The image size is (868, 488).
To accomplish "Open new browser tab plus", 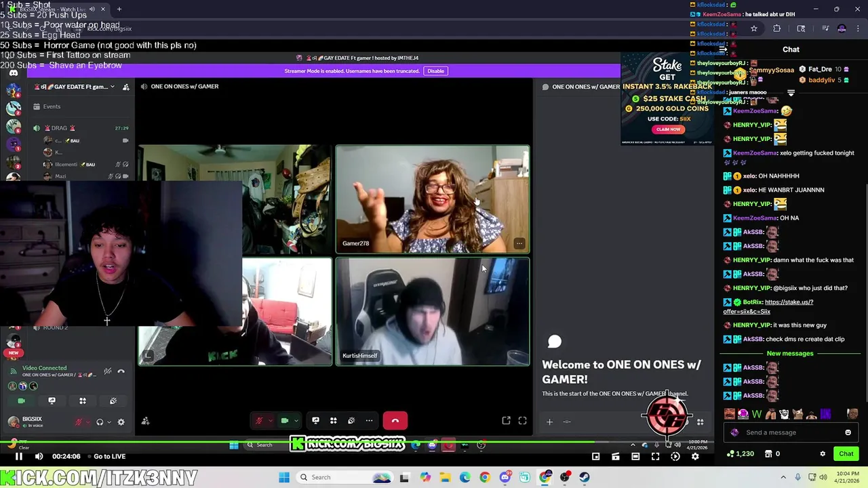I will click(x=119, y=9).
